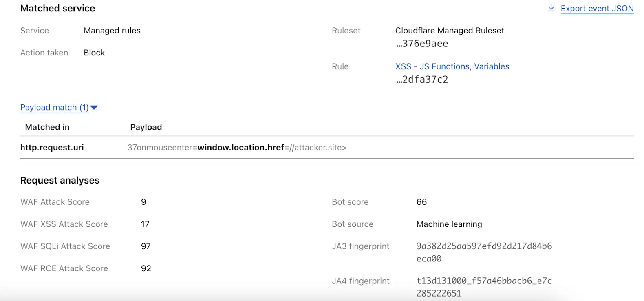Click the Ruleset label
Screen dimensions: 644x301
coord(346,31)
